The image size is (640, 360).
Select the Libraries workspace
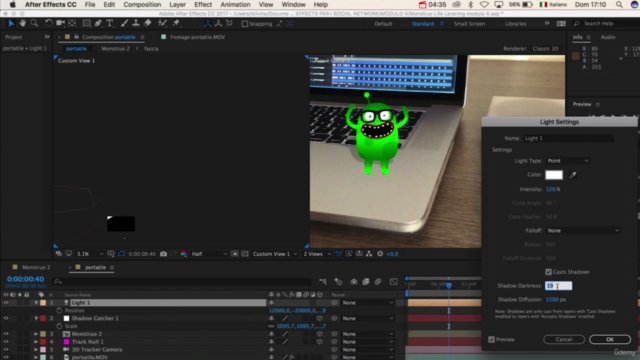[516, 24]
